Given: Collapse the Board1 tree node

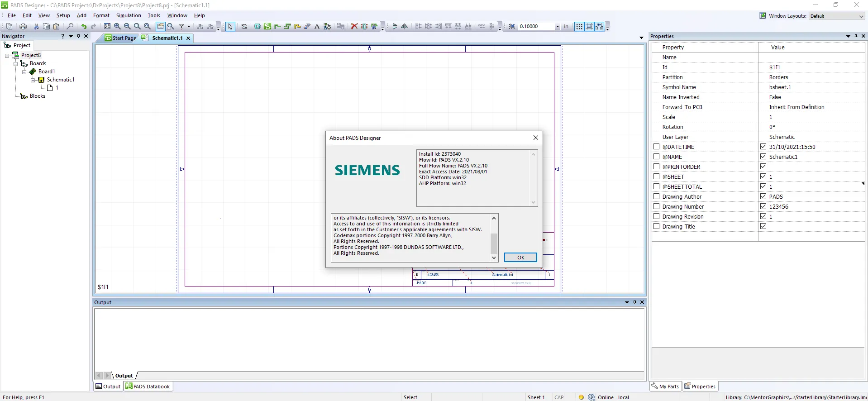Looking at the screenshot, I should click(x=24, y=72).
